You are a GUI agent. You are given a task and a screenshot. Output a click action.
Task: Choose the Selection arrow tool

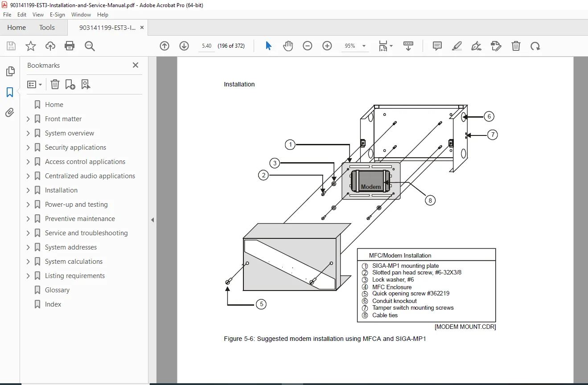pyautogui.click(x=268, y=46)
